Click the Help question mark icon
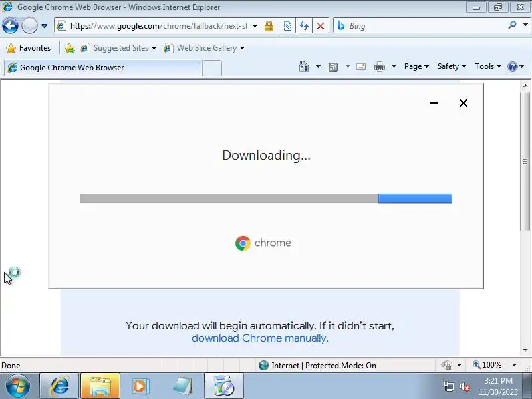532x399 pixels. [512, 66]
